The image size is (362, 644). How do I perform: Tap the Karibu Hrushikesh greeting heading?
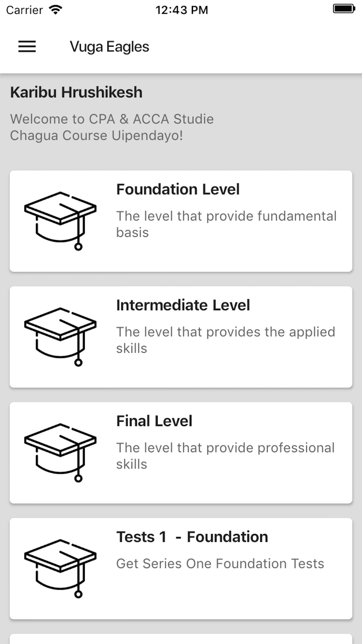[76, 92]
